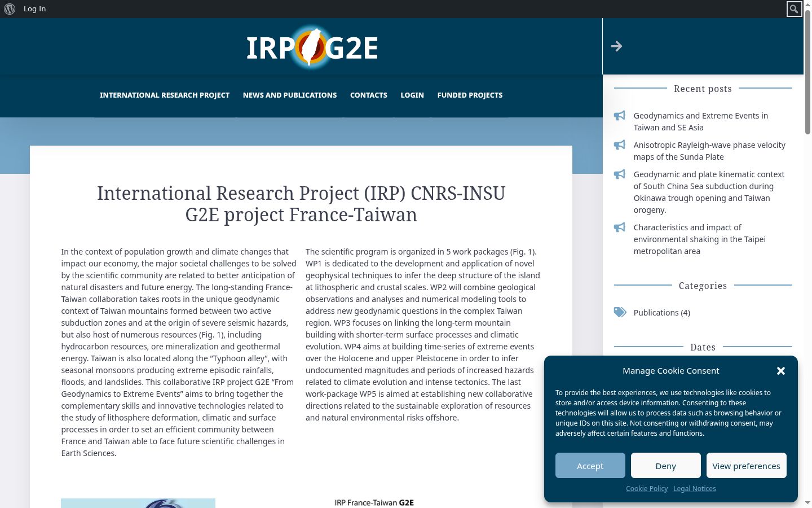Accept cookies in consent dialog
Viewport: 812px width, 508px height.
coord(590,466)
